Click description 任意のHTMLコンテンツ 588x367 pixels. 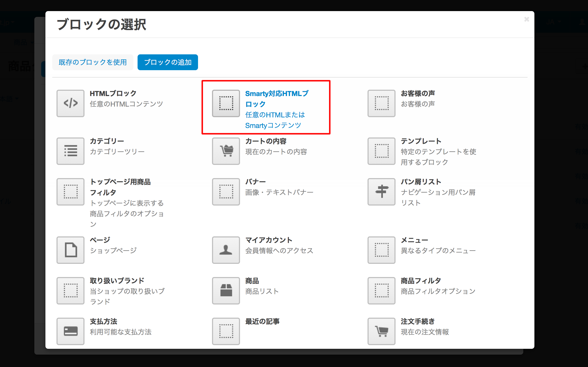126,104
